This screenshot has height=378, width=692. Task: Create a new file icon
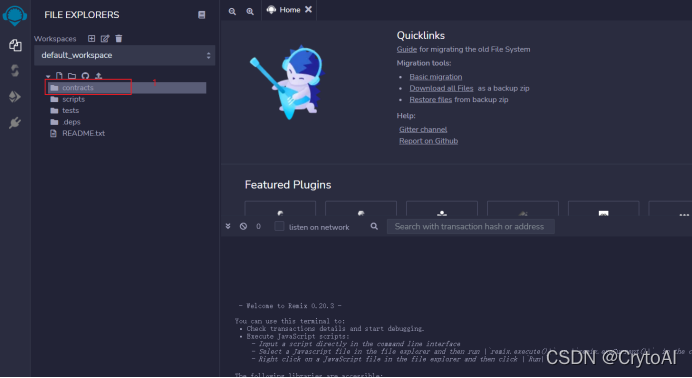[x=59, y=76]
